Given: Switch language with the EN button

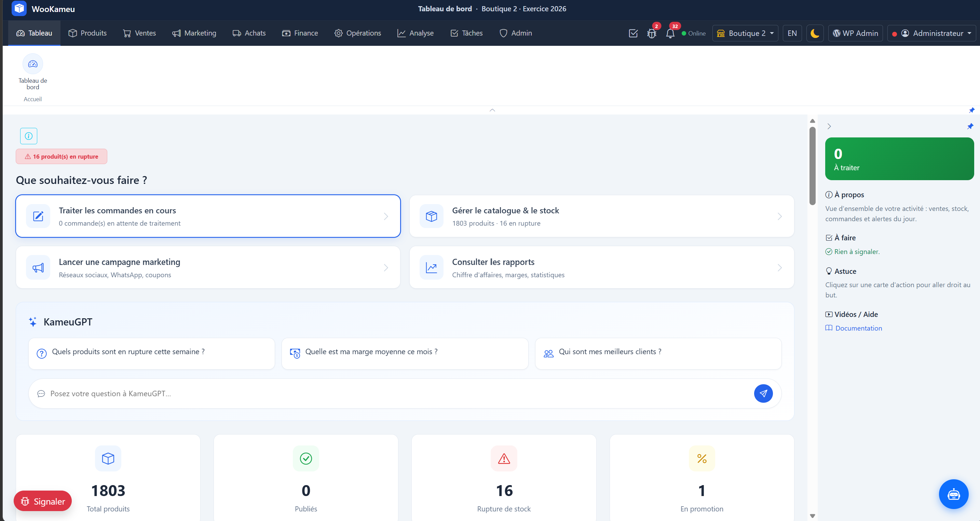Looking at the screenshot, I should pos(792,33).
